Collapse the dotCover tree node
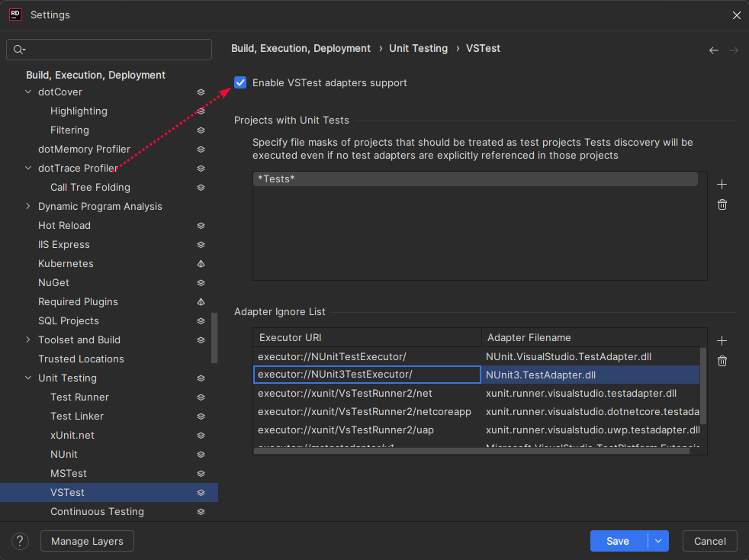 pyautogui.click(x=29, y=92)
